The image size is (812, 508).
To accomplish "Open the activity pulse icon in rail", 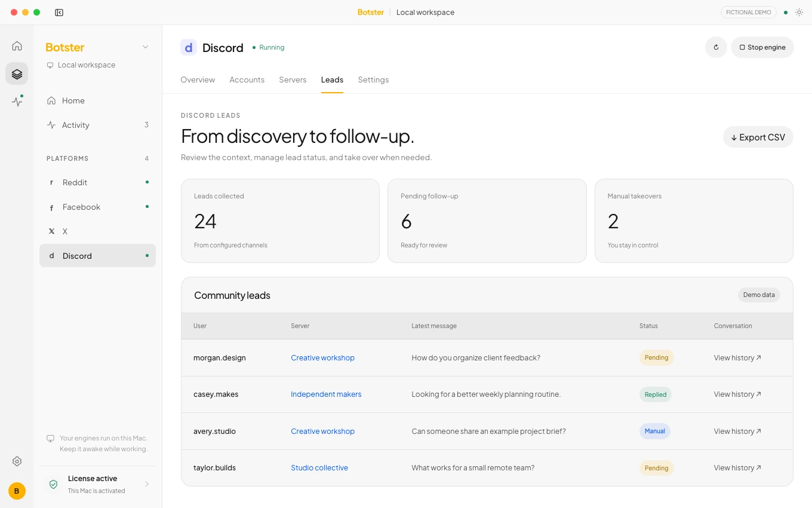I will tap(17, 102).
